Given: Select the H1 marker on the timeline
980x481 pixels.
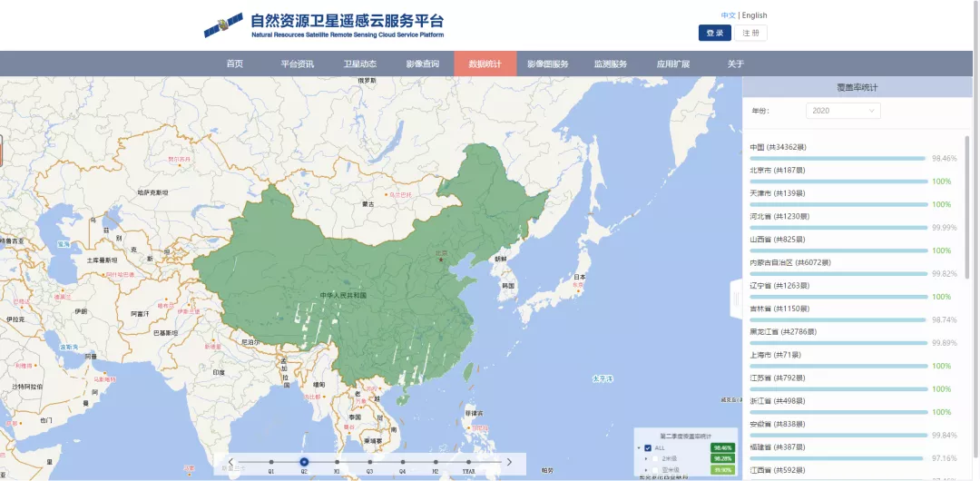Looking at the screenshot, I should coord(337,462).
